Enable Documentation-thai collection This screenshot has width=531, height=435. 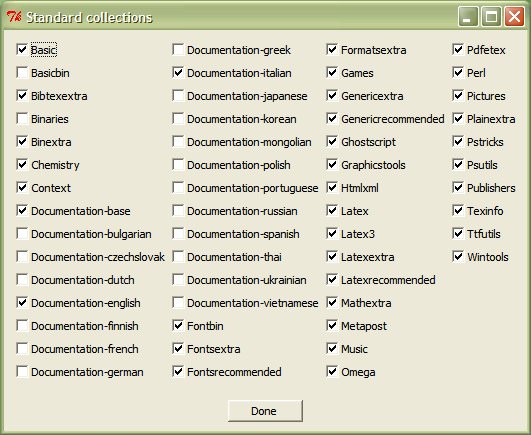(x=178, y=257)
